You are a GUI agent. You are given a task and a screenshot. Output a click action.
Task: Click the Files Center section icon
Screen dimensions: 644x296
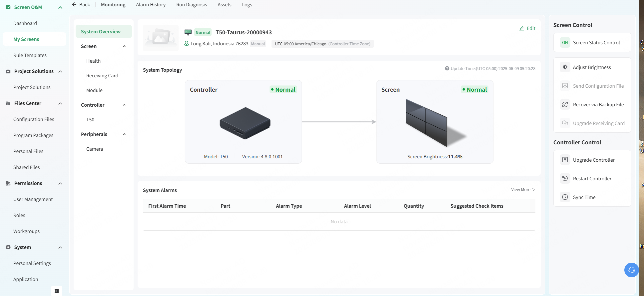[x=8, y=103]
